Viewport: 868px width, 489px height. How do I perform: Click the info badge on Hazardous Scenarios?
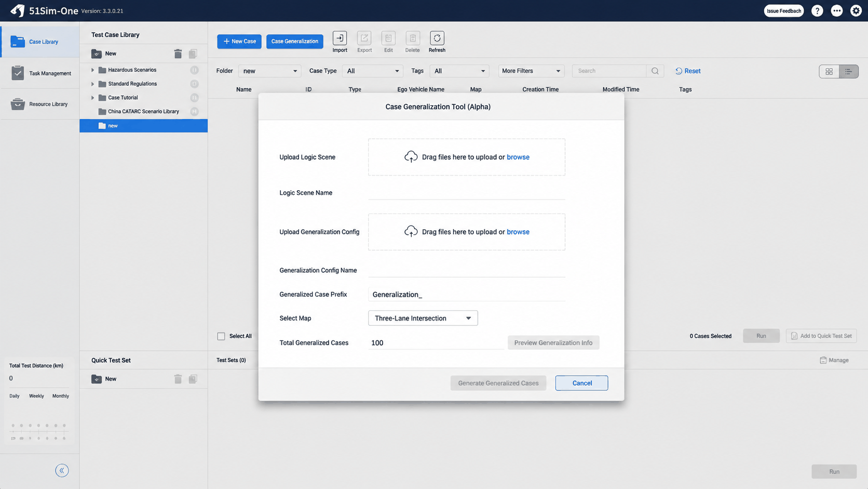pyautogui.click(x=194, y=70)
